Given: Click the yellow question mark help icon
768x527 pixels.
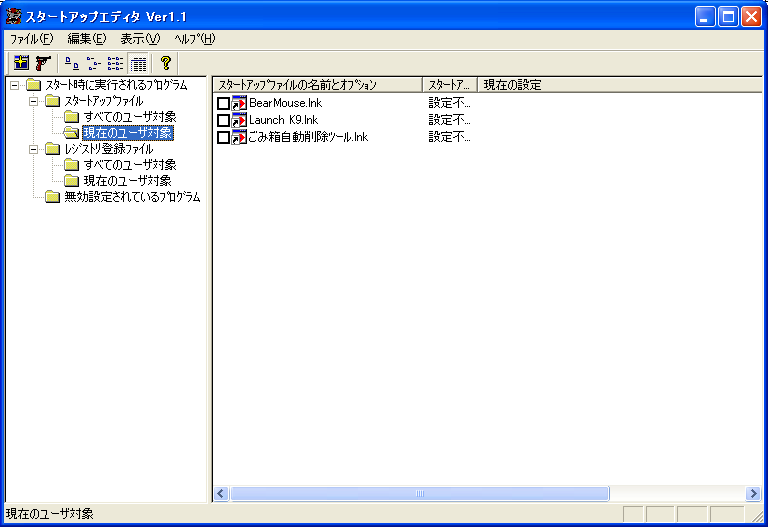Looking at the screenshot, I should pyautogui.click(x=166, y=62).
